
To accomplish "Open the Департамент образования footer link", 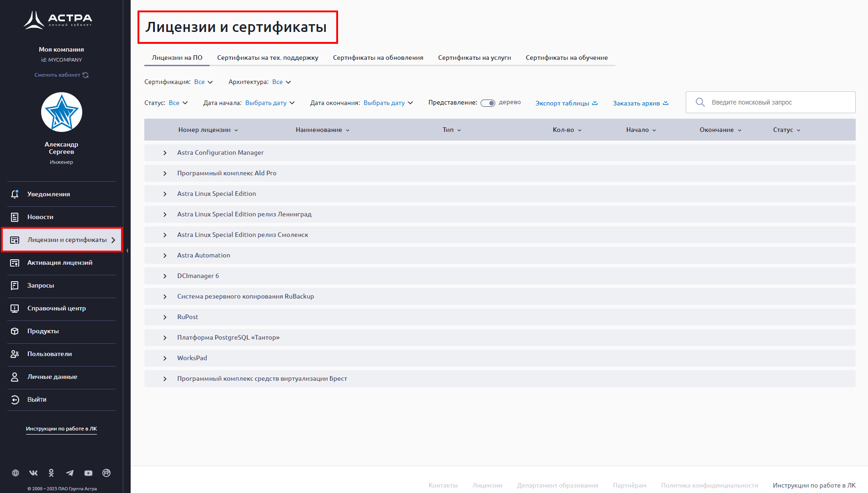I will 558,485.
